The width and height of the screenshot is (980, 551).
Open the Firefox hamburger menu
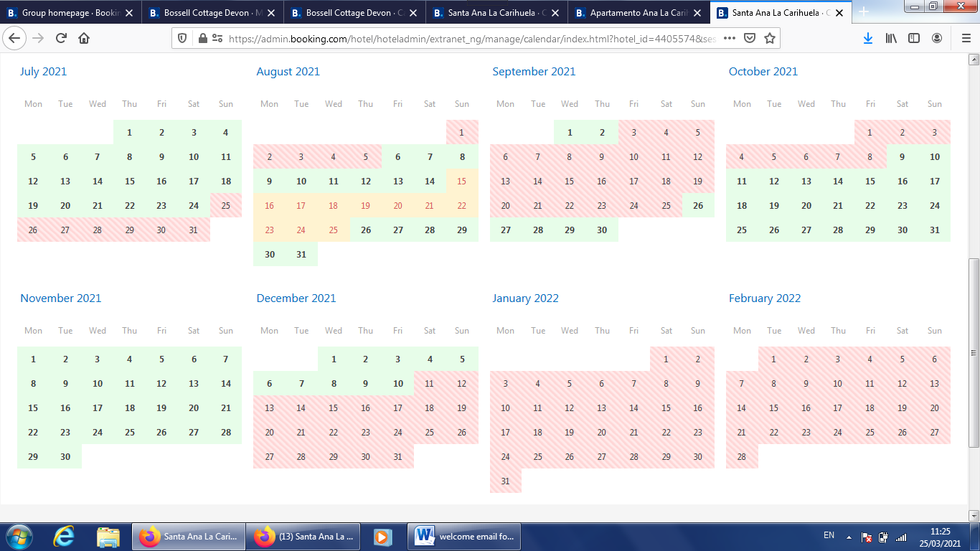(x=966, y=38)
